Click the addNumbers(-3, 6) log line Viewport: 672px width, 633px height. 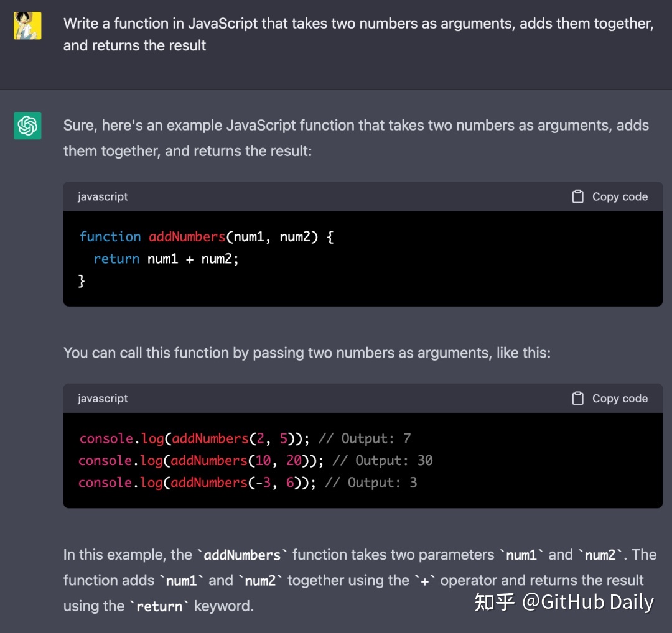coord(247,483)
